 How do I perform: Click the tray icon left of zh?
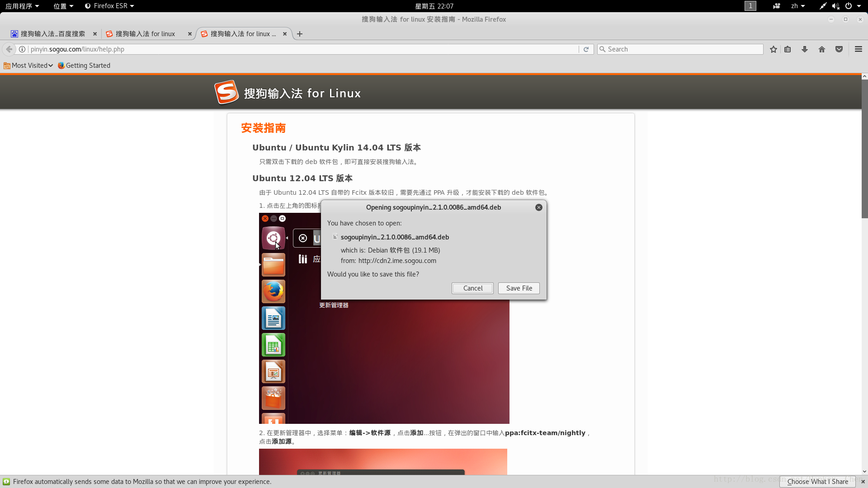tap(777, 6)
